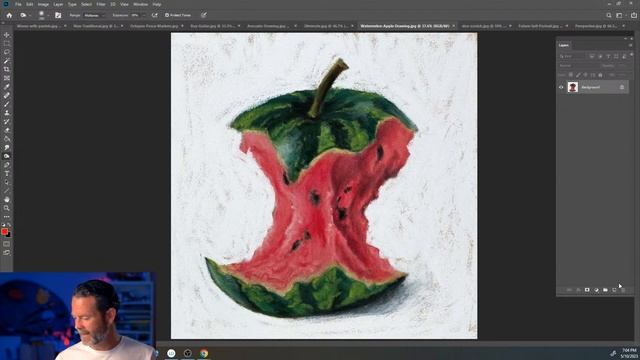Create a new layer button
640x360 pixels.
tap(614, 290)
